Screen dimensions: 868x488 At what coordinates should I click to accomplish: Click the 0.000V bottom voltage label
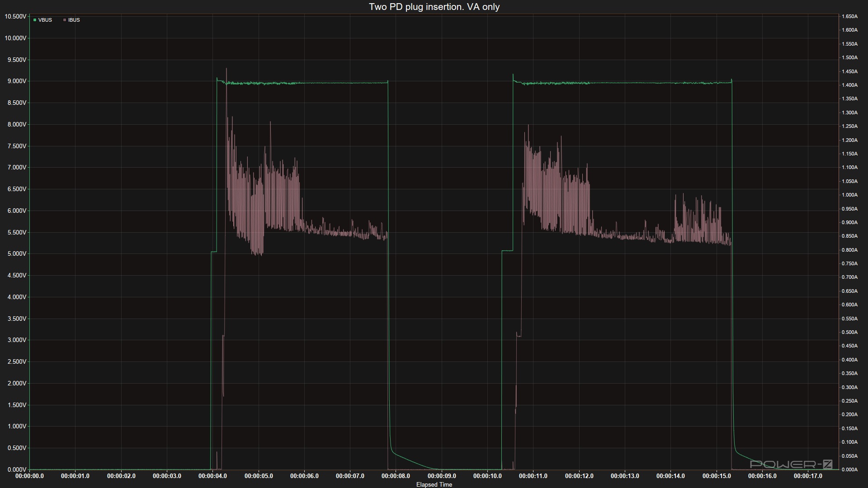click(17, 469)
